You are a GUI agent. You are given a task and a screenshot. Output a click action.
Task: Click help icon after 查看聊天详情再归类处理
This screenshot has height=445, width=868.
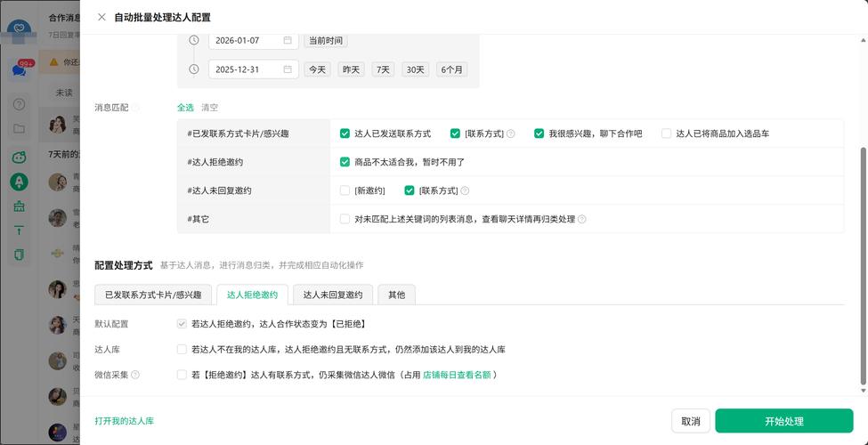582,219
